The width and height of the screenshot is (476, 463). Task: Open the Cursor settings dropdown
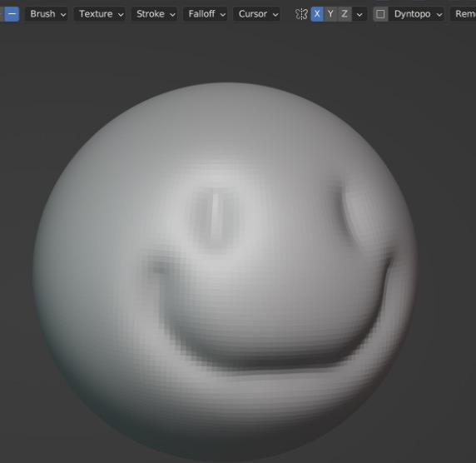pos(256,14)
